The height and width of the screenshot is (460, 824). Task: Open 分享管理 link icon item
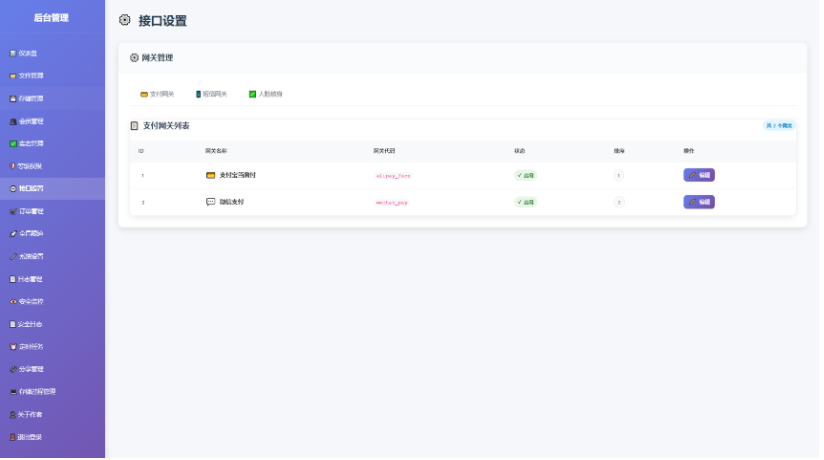tap(30, 369)
